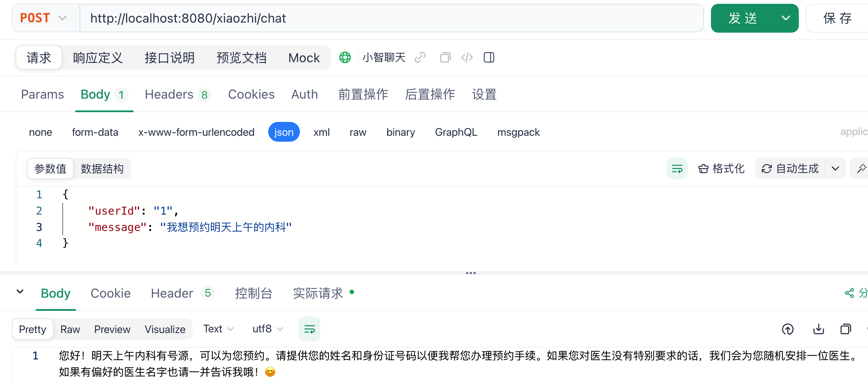
Task: Toggle word wrap in request editor
Action: [x=677, y=169]
